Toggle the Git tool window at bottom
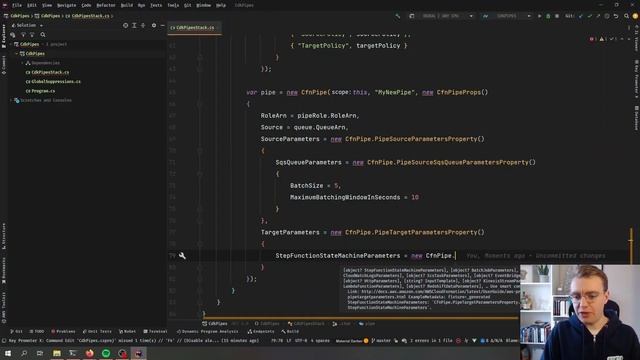The height and width of the screenshot is (360, 640). 16,331
